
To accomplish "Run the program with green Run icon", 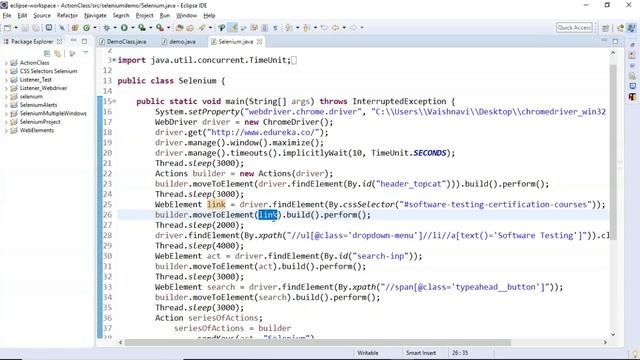I will (x=124, y=28).
